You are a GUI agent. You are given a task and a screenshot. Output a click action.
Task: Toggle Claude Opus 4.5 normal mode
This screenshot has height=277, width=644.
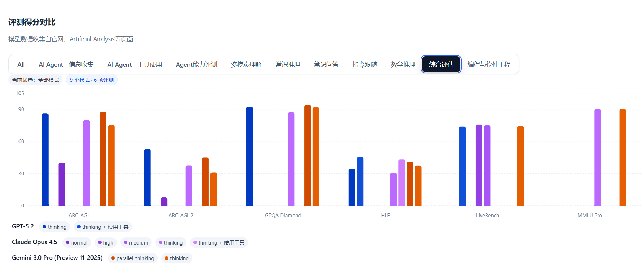pos(77,243)
